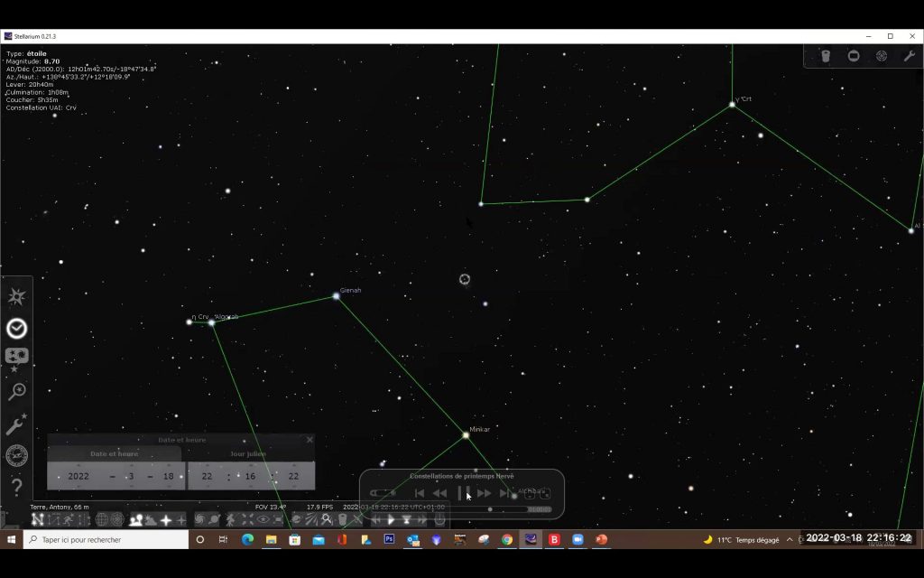Close the Date et heure dialog
Viewport: 924px width, 578px height.
pos(310,440)
